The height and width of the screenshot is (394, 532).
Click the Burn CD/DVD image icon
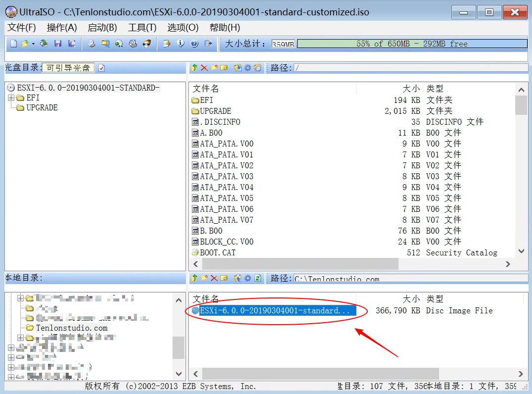pyautogui.click(x=147, y=44)
